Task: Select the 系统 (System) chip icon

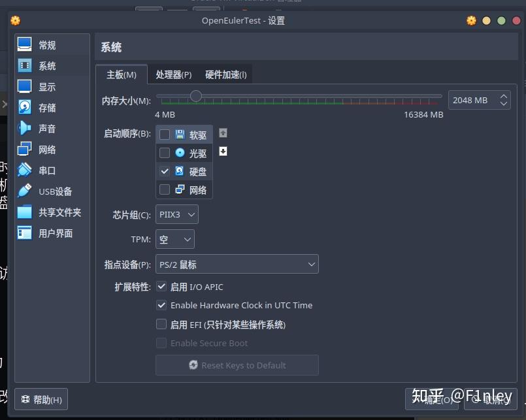Action: pyautogui.click(x=24, y=66)
